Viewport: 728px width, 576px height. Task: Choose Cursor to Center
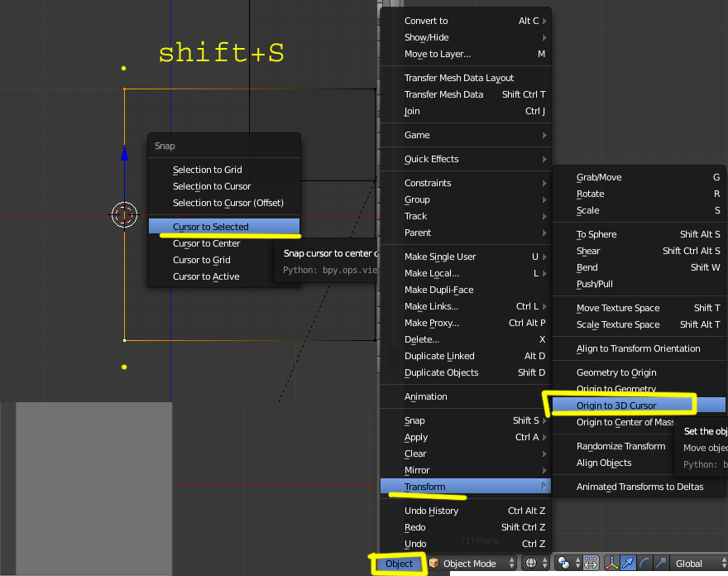(x=224, y=243)
